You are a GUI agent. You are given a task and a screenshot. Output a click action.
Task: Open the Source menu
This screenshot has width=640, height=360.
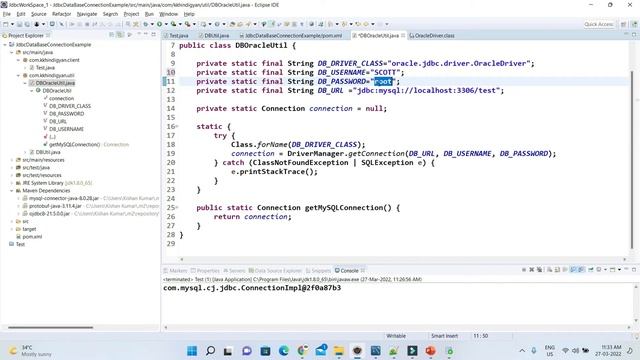point(39,14)
